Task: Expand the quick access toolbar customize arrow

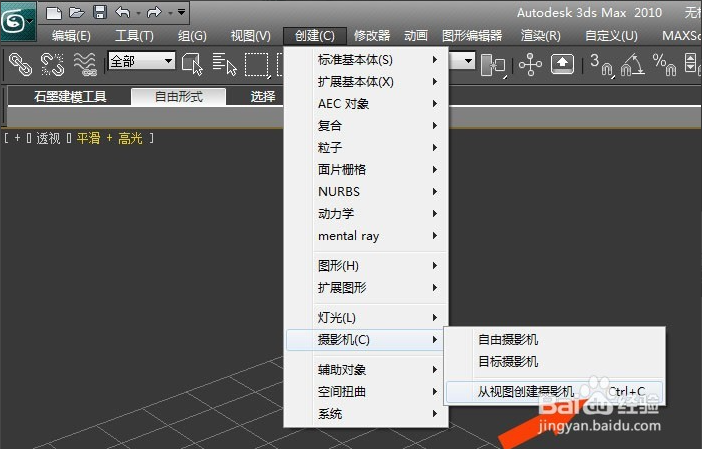Action: pos(181,12)
